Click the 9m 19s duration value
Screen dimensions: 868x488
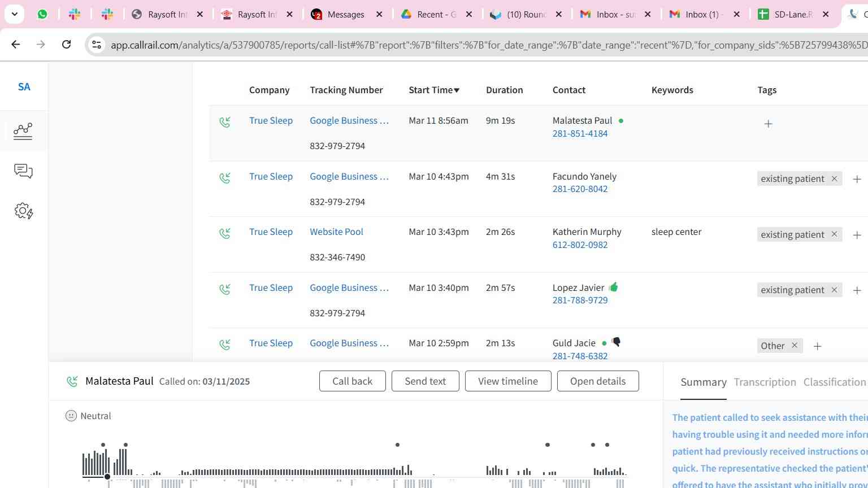pyautogui.click(x=500, y=120)
